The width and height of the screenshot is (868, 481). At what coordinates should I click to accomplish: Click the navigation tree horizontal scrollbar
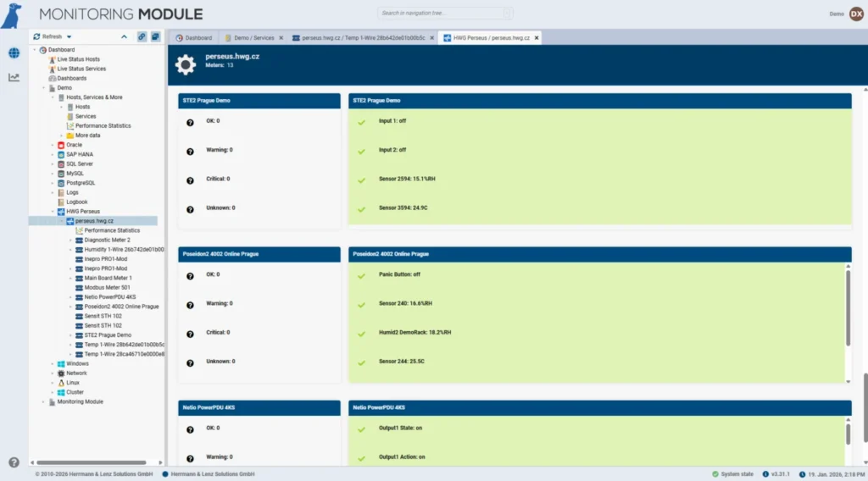[92, 462]
